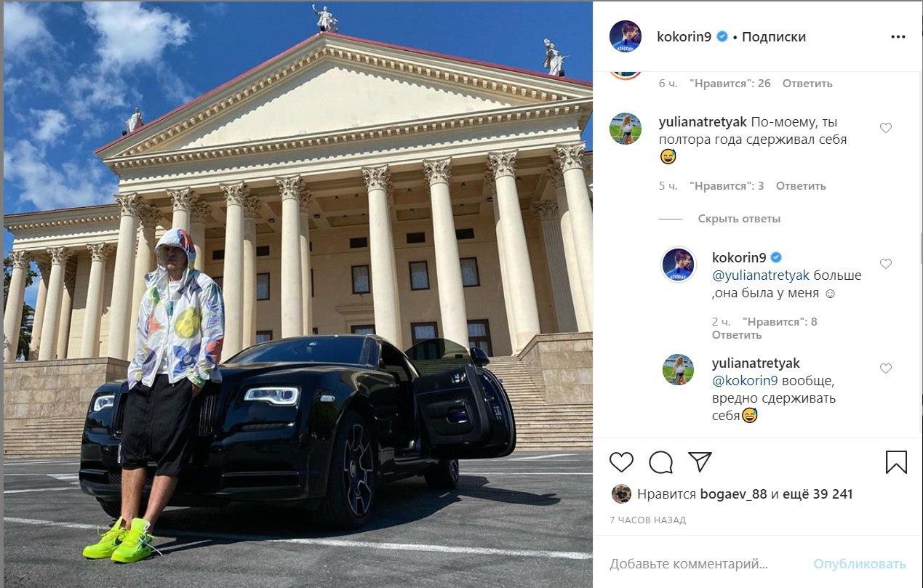The width and height of the screenshot is (923, 588).
Task: Like kokorin9's reply comment
Action: [886, 264]
